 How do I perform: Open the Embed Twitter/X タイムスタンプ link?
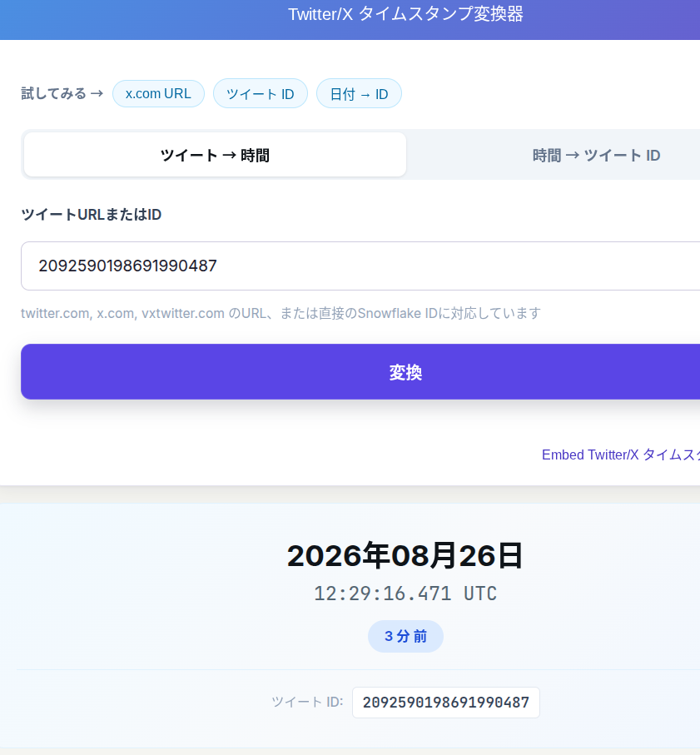(621, 454)
